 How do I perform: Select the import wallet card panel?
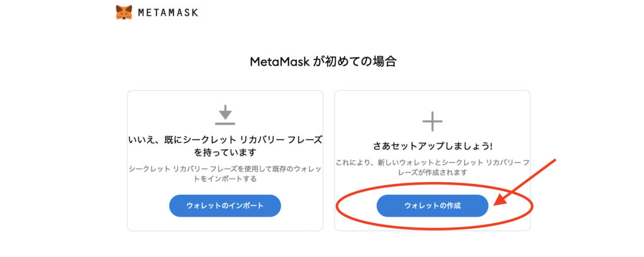[225, 161]
